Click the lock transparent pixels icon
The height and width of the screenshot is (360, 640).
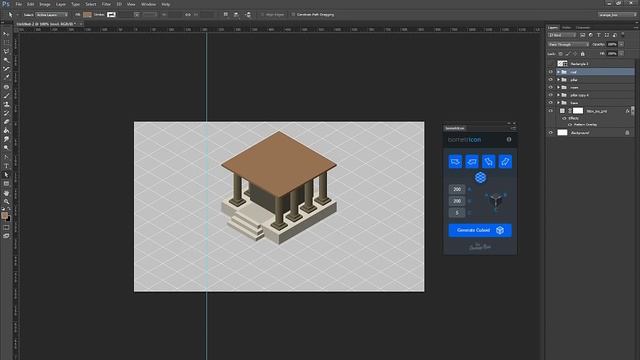click(x=560, y=54)
